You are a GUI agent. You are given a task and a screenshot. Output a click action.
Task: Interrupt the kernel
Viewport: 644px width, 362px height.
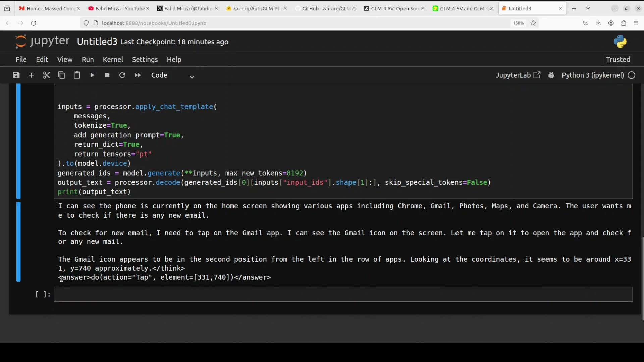[x=107, y=75]
